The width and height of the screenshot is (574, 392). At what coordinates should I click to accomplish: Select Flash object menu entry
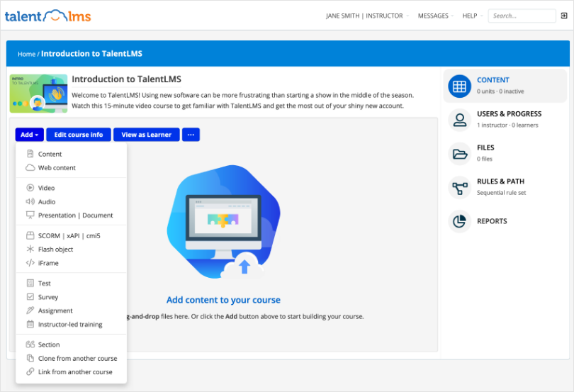tap(72, 249)
